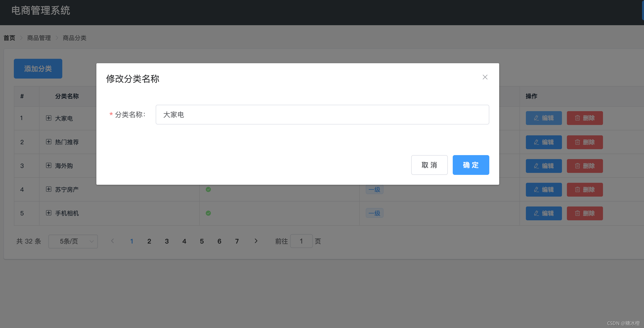The width and height of the screenshot is (644, 328).
Task: Close the 修改分类名称 dialog with X icon
Action: 485,77
